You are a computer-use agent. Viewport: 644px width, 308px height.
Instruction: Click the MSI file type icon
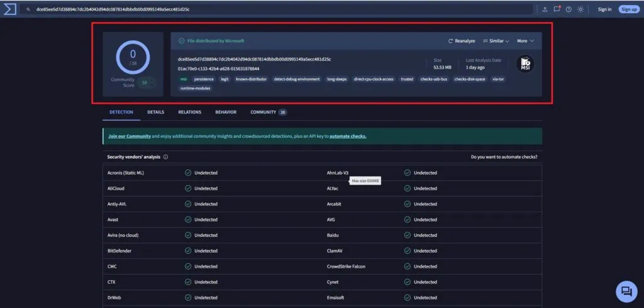(x=525, y=64)
